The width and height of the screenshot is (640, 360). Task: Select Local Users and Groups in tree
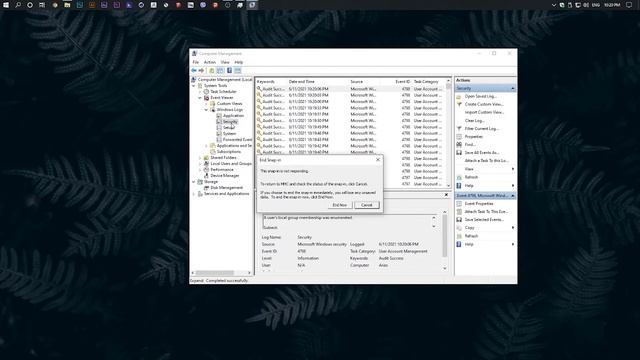pyautogui.click(x=231, y=164)
